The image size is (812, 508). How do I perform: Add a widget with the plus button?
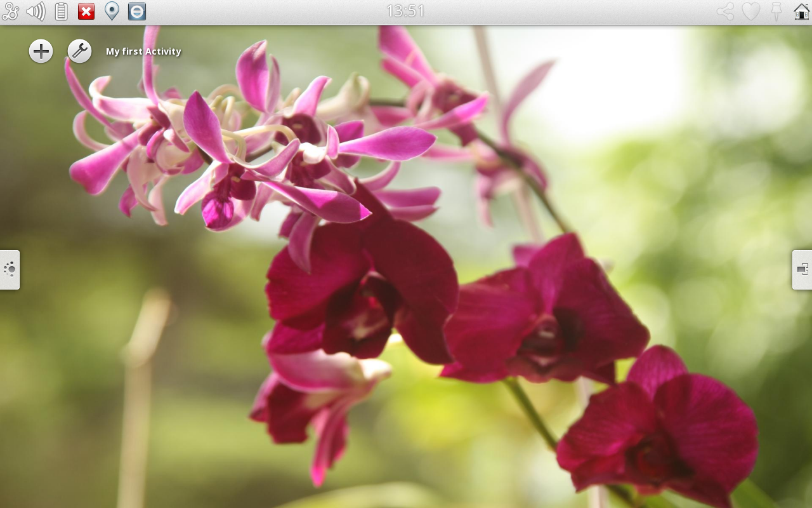pyautogui.click(x=41, y=51)
